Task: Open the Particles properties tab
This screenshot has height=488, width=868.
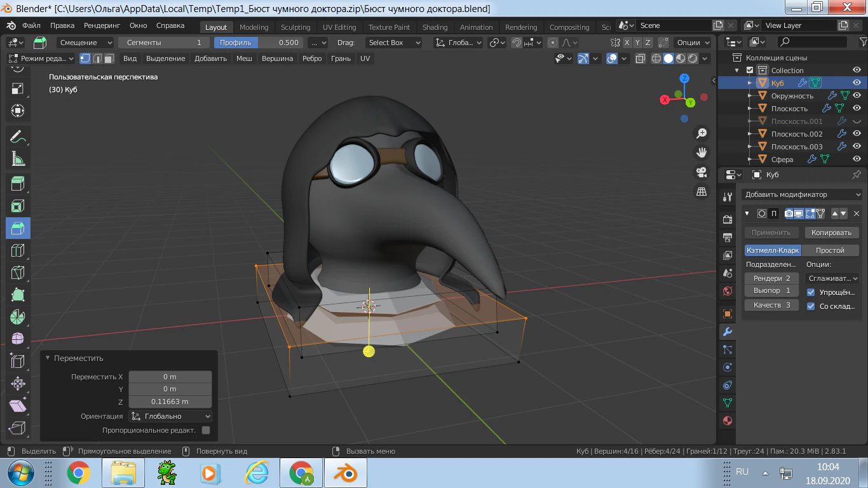Action: click(728, 349)
